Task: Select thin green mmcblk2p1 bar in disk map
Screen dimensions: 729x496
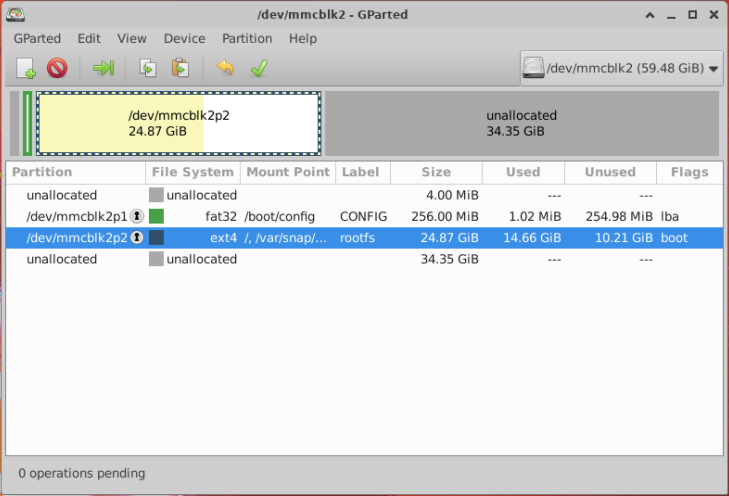Action: (27, 123)
